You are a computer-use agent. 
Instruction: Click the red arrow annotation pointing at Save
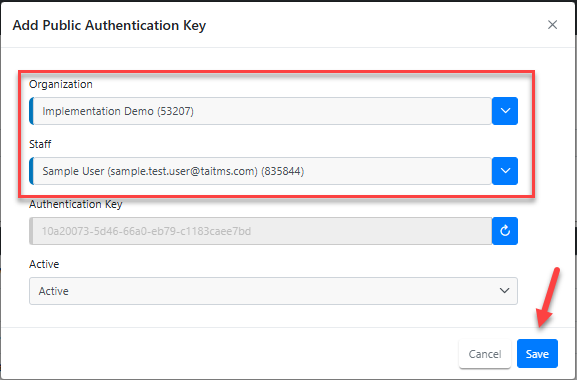coord(548,297)
